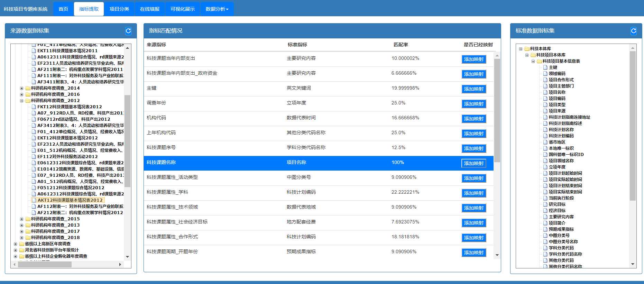This screenshot has width=644, height=284.
Task: Expand the 科研机构年度调查_2015 node
Action: point(21,219)
